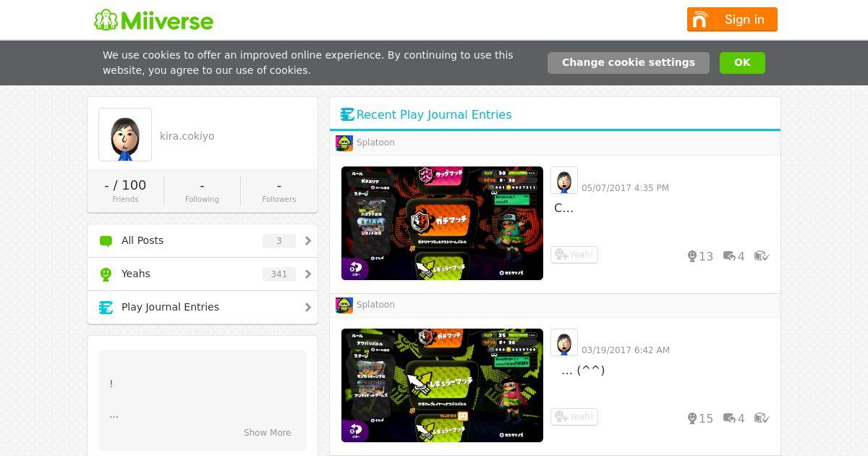Image resolution: width=868 pixels, height=456 pixels.
Task: Click the kira.cokiyo username
Action: pyautogui.click(x=187, y=136)
